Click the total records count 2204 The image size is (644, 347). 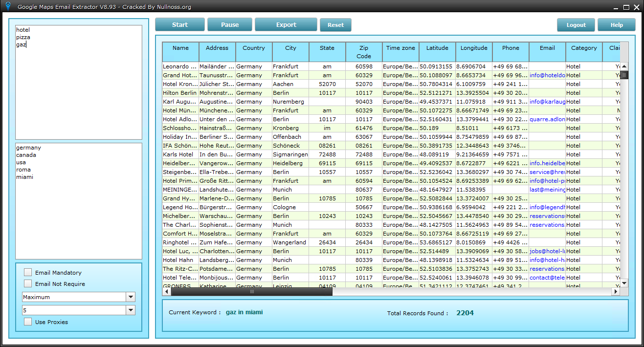(465, 313)
